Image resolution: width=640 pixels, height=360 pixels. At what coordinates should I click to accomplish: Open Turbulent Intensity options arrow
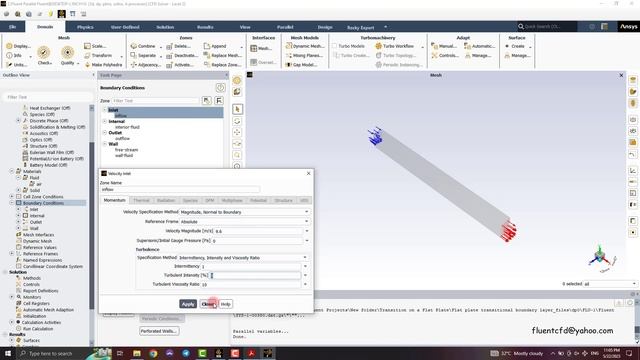click(305, 275)
